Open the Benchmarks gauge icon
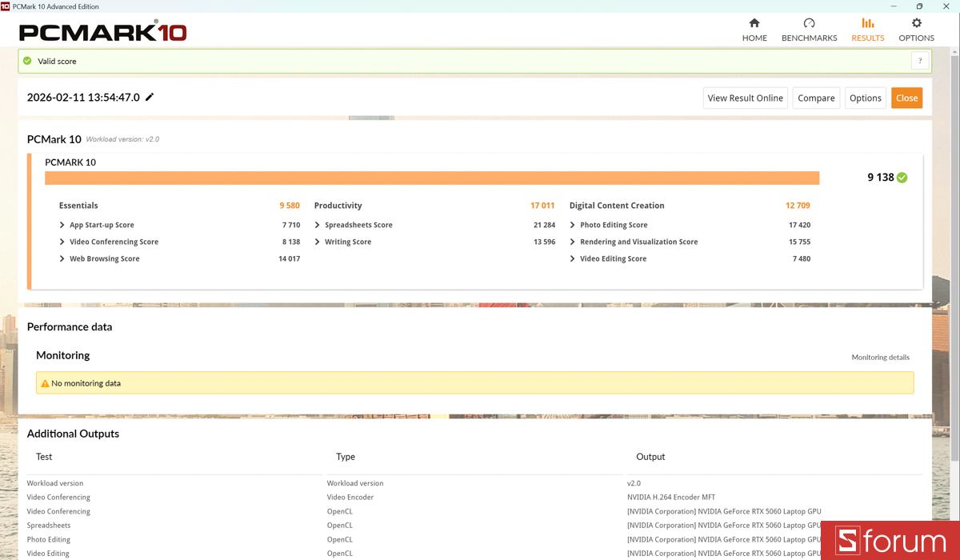This screenshot has height=560, width=960. click(809, 23)
